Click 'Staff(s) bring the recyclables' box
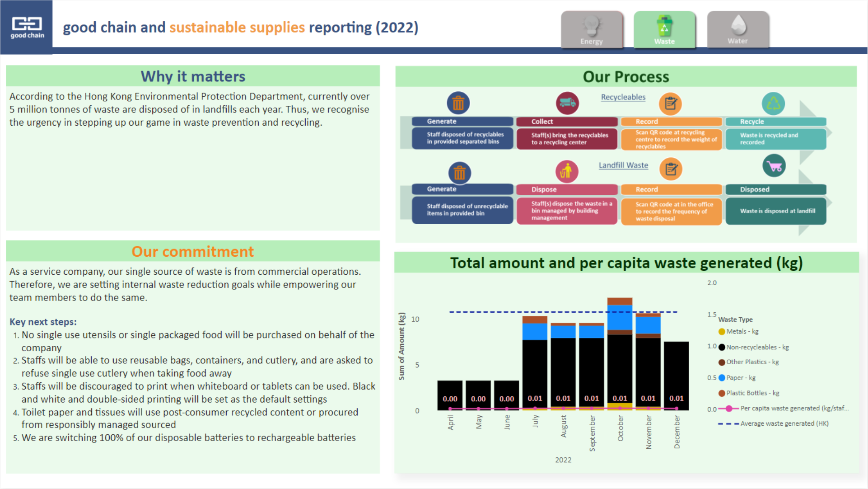This screenshot has height=489, width=868. tap(567, 139)
